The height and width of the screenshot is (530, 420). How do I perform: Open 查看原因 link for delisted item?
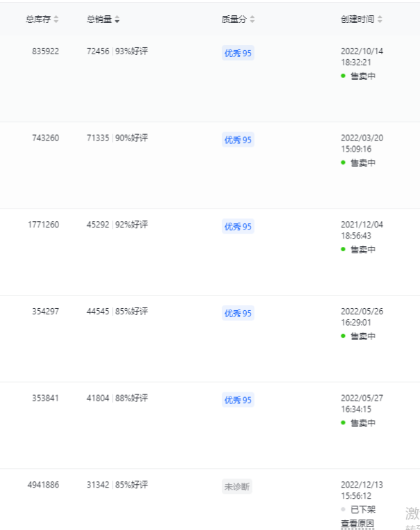(x=357, y=523)
